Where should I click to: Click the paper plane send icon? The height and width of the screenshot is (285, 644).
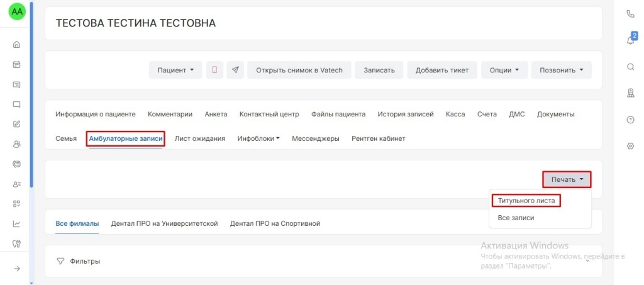pyautogui.click(x=235, y=70)
